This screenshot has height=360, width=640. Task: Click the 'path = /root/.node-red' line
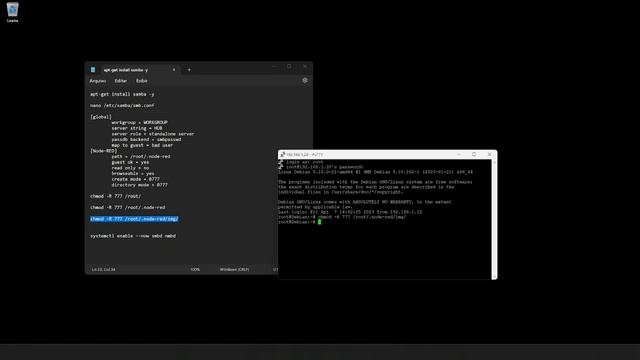[x=141, y=156]
